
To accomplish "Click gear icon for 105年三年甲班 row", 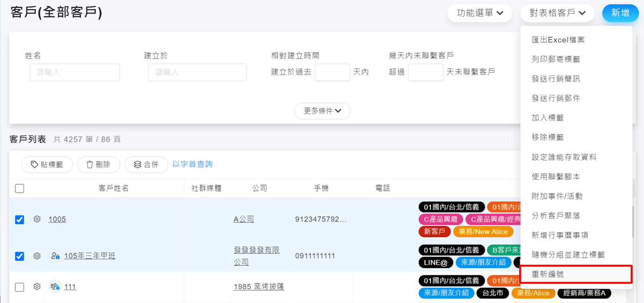I will click(x=37, y=256).
